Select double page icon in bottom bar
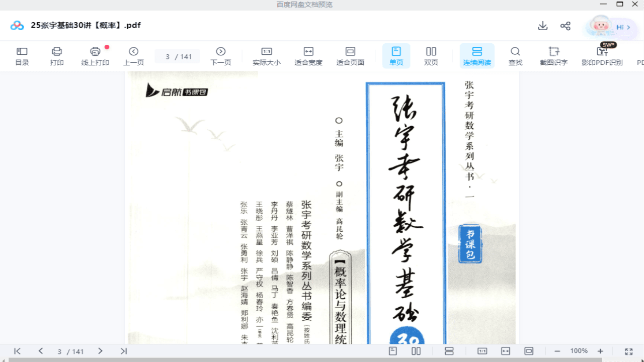Image resolution: width=644 pixels, height=362 pixels. [x=416, y=351]
